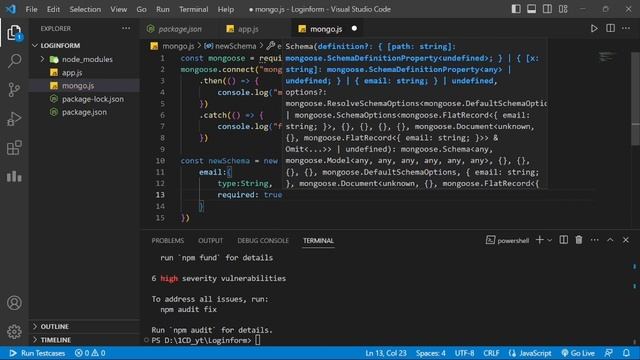640x360 pixels.
Task: Open editor More Actions ellipsis
Action: tap(626, 29)
